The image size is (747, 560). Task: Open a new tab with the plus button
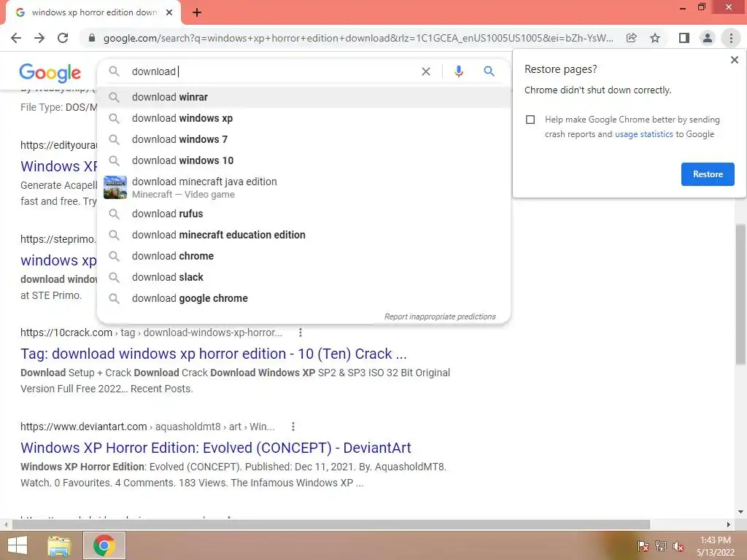(x=197, y=12)
